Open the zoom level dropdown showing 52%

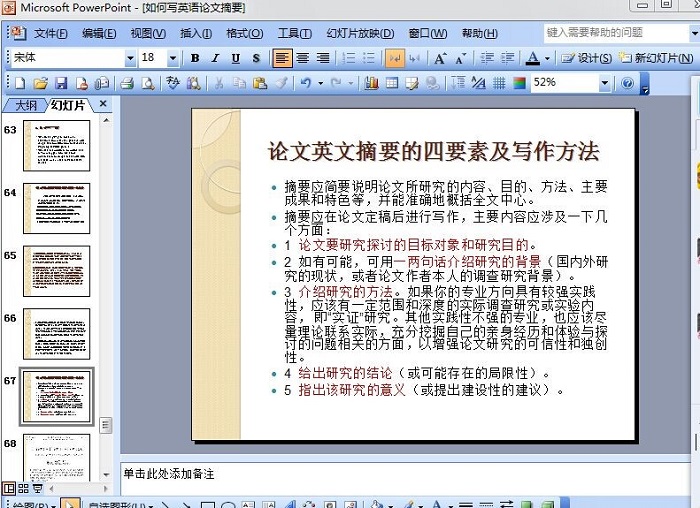coord(605,83)
